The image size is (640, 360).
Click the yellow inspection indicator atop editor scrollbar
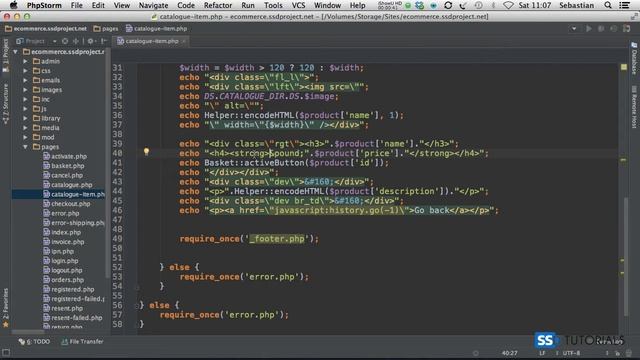tap(624, 67)
